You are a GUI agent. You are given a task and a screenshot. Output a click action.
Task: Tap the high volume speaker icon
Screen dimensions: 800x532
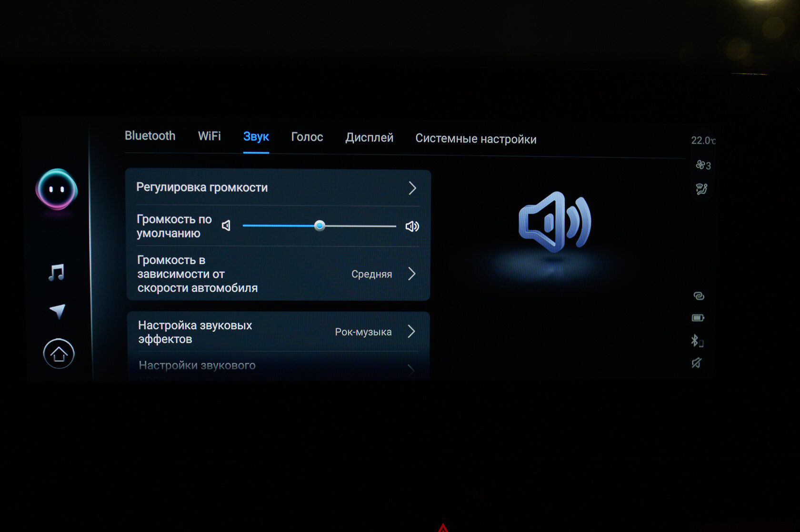[412, 226]
